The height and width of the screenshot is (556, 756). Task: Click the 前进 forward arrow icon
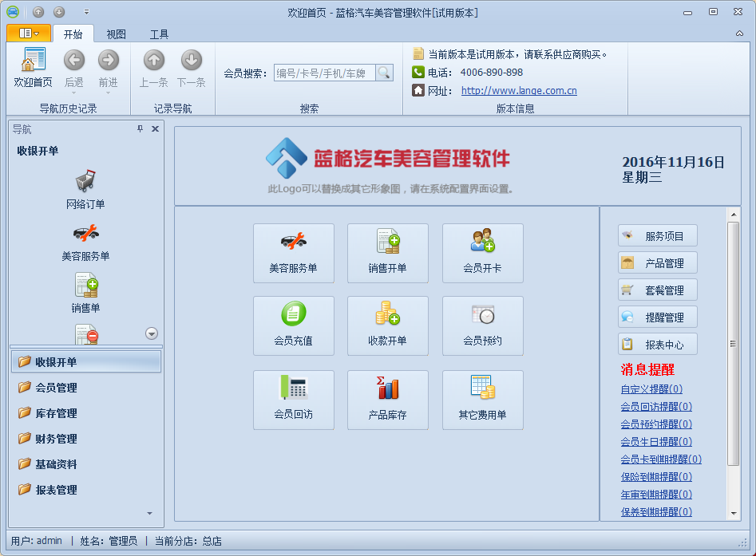pos(108,61)
